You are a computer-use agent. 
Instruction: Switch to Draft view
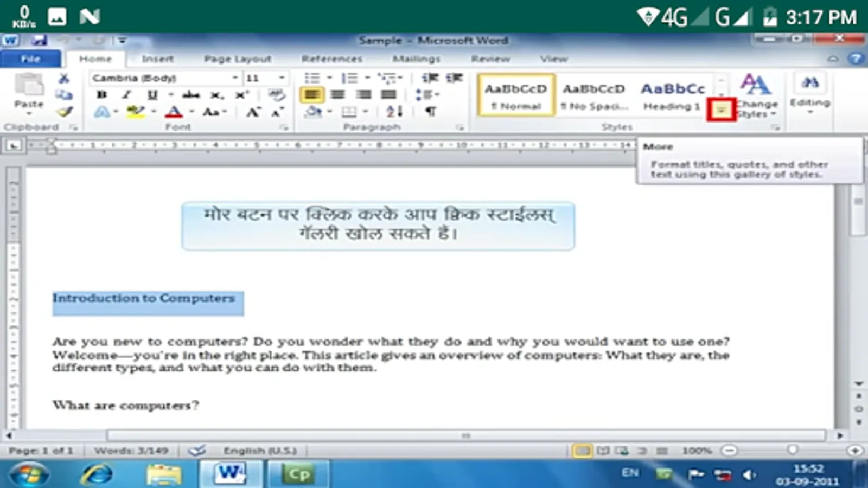pos(662,451)
